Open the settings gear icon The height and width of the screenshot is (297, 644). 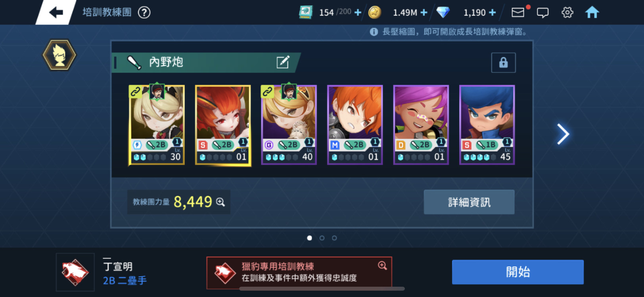point(567,13)
